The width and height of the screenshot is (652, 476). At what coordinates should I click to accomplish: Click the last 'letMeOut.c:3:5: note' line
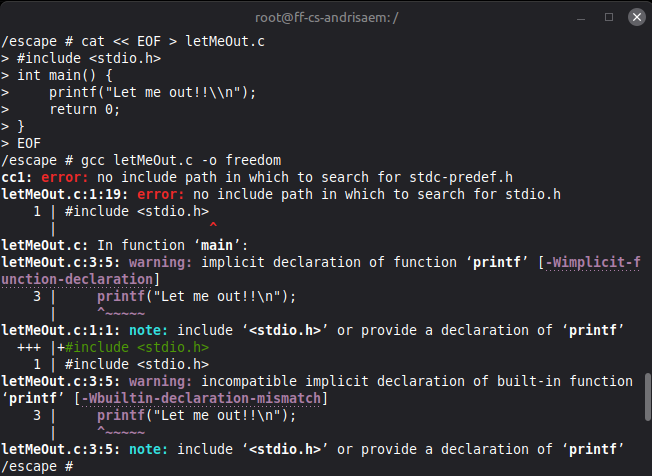click(313, 449)
